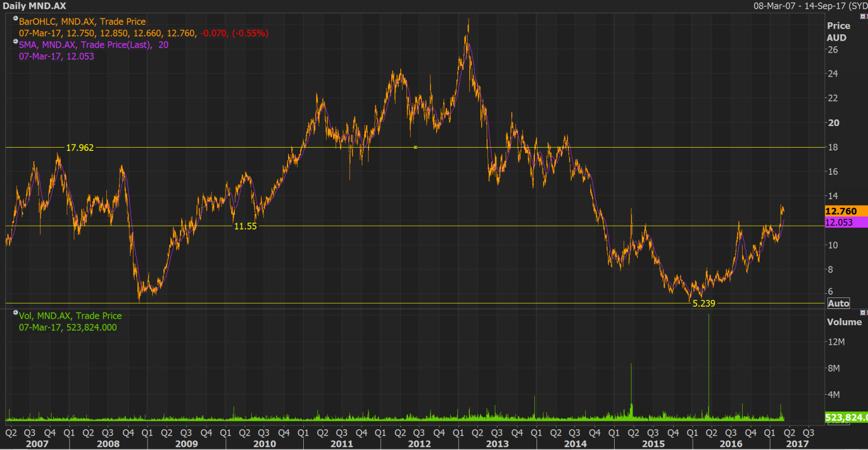The width and height of the screenshot is (868, 450).
Task: Click the Vol series legend bullet icon
Action: pos(16,312)
